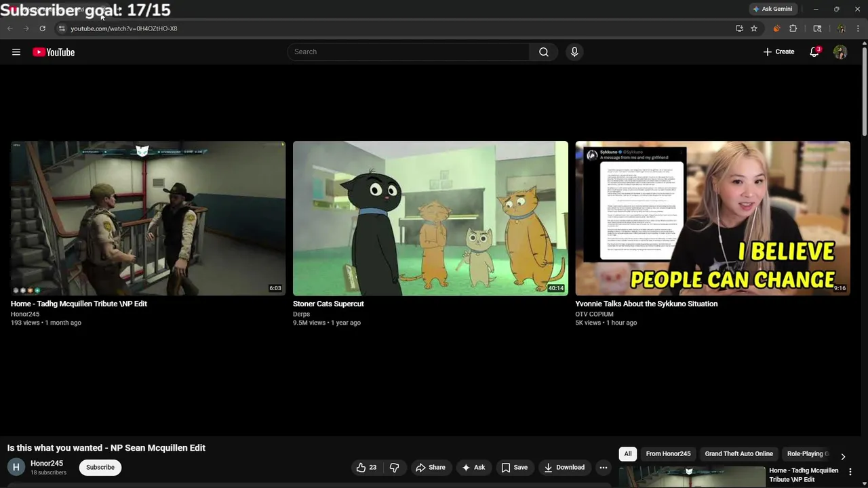Select the Role-Playing chip

tap(808, 454)
